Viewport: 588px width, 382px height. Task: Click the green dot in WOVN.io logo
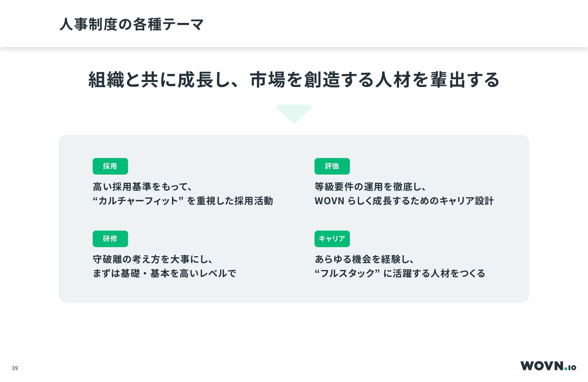click(x=566, y=369)
